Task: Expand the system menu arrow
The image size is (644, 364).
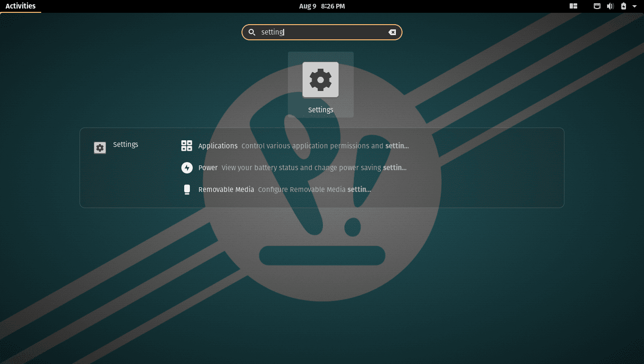Action: [635, 6]
